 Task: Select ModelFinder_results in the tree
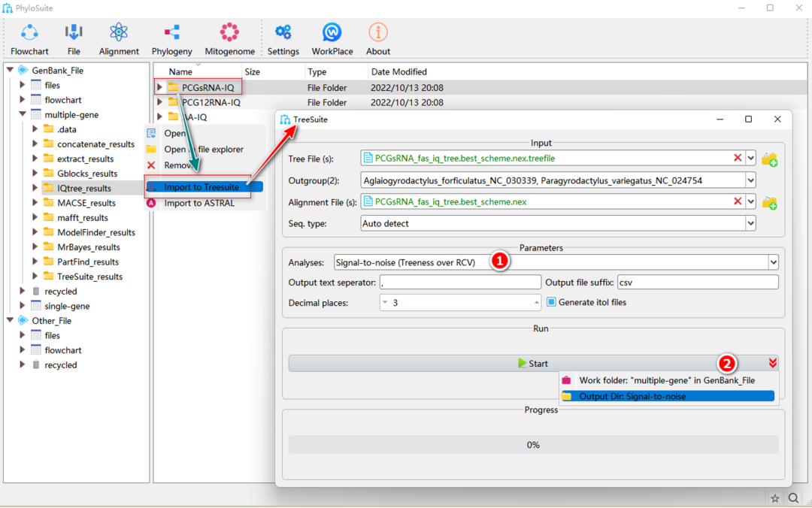(95, 232)
